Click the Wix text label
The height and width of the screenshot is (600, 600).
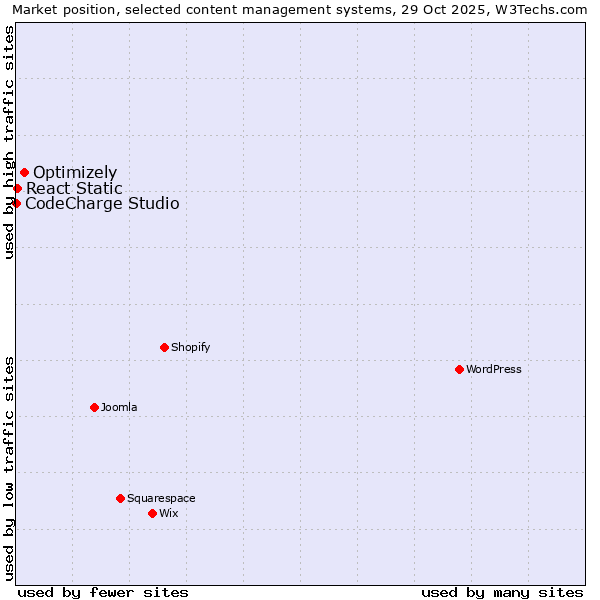168,513
